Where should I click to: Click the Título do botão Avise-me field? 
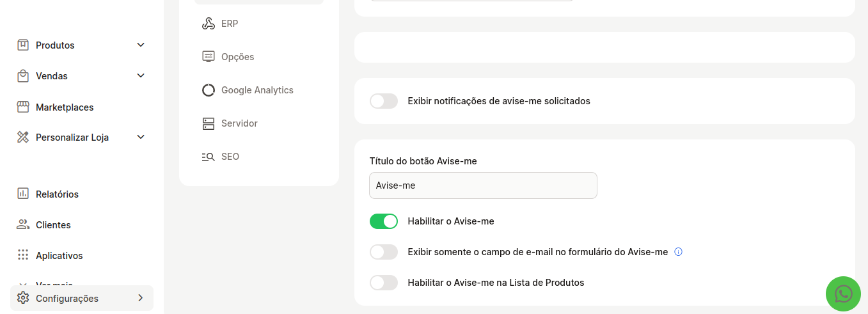coord(483,185)
